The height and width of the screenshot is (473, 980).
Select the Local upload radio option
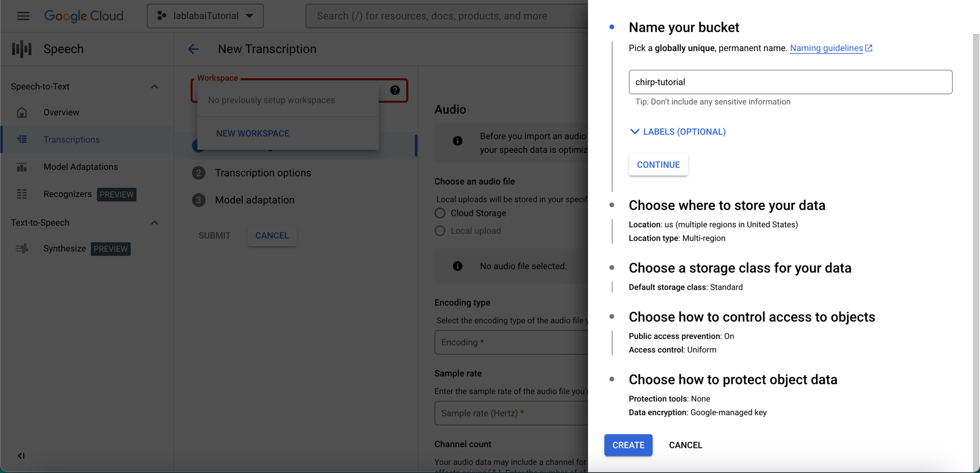440,231
